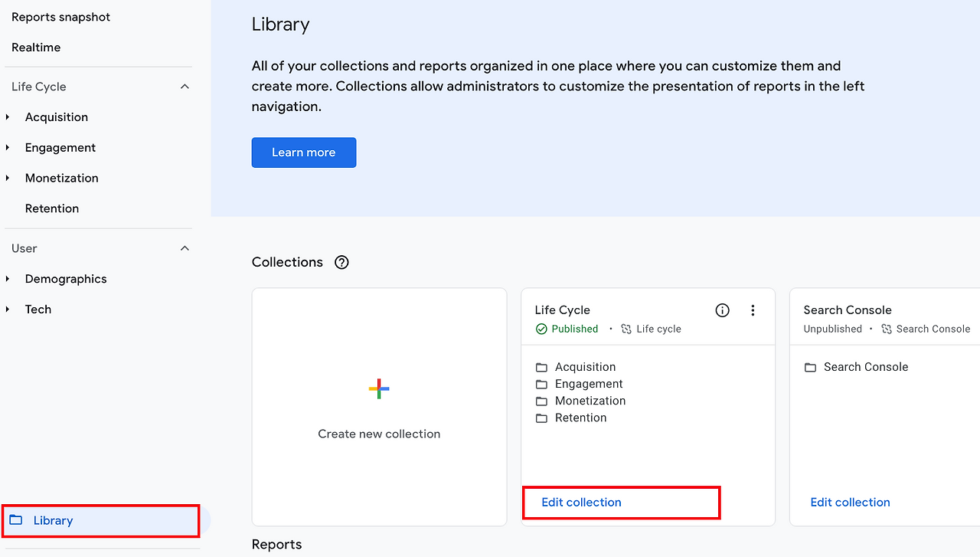Image resolution: width=980 pixels, height=557 pixels.
Task: Collapse the Life Cycle sidebar section
Action: [x=185, y=87]
